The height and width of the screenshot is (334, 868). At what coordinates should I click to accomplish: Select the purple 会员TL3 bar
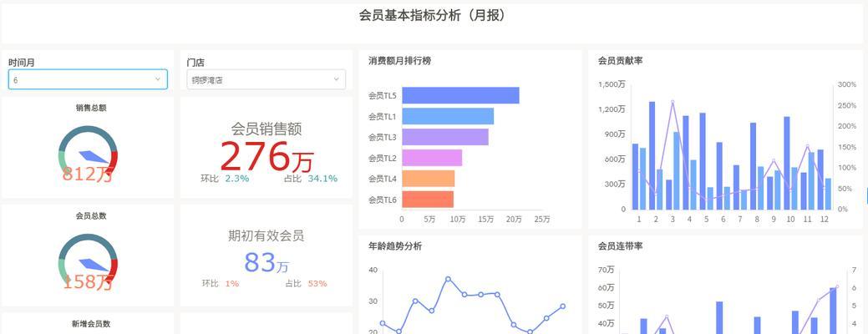point(445,137)
